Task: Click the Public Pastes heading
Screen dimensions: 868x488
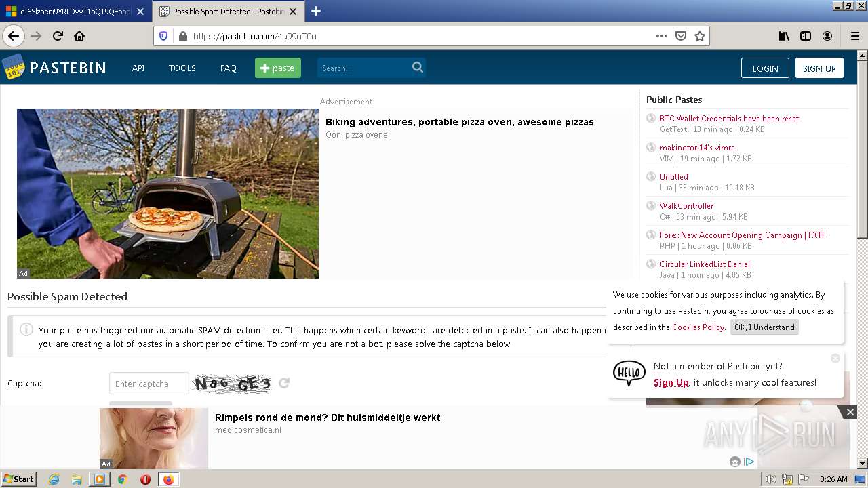Action: point(674,100)
